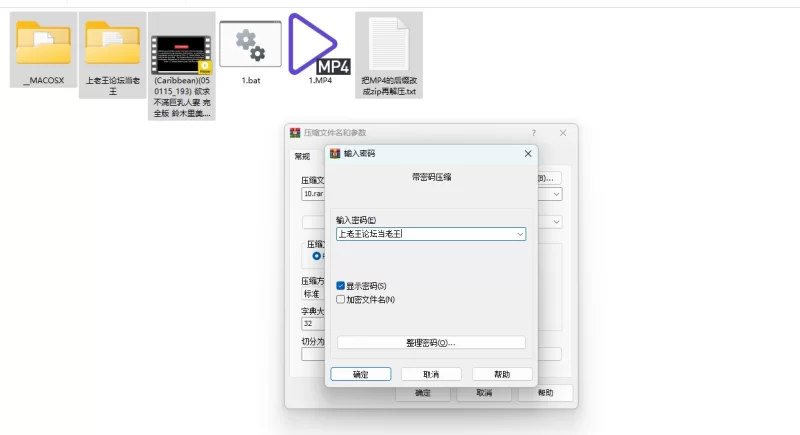Click 确定 in the 压缩文件名和参数 window

click(423, 393)
